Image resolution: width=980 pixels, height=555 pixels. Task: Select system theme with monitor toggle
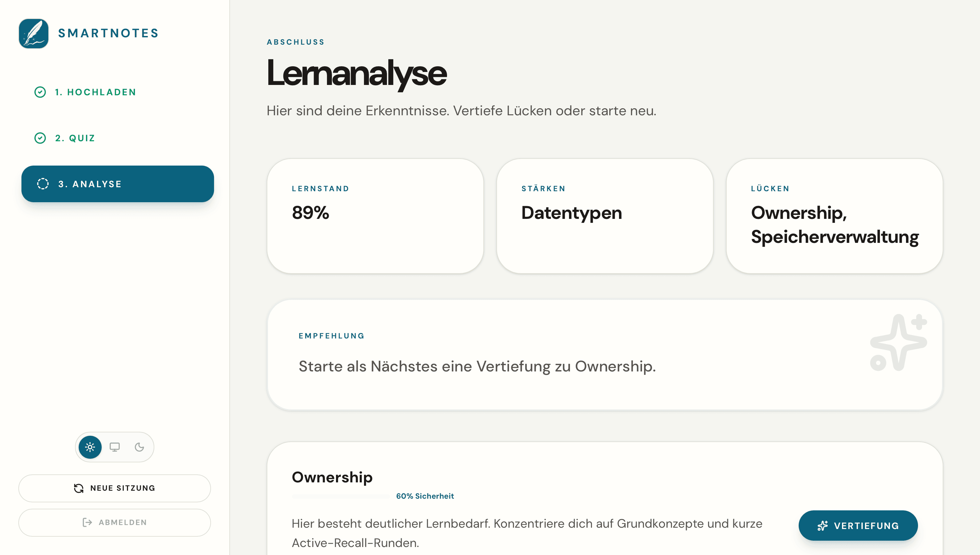[115, 447]
